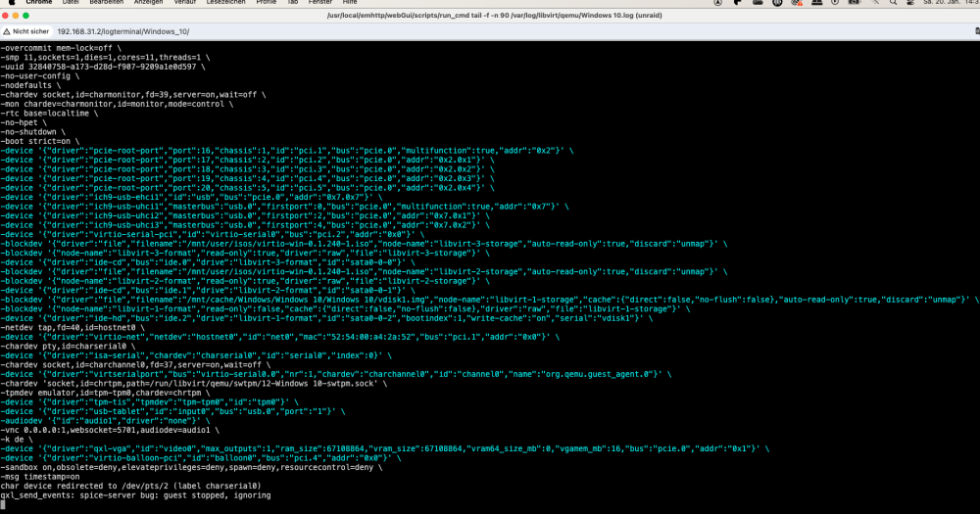
Task: Click the '-msg timestamp=on' line
Action: click(x=40, y=477)
